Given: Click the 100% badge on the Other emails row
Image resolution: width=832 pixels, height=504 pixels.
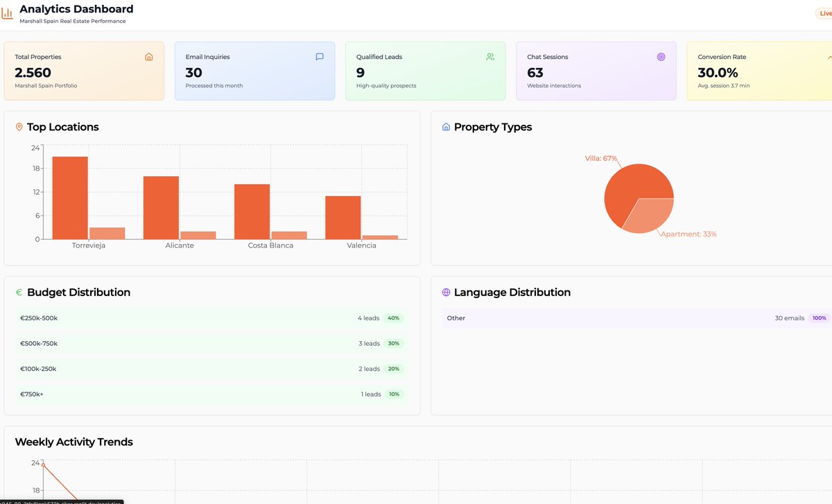Looking at the screenshot, I should tap(819, 318).
